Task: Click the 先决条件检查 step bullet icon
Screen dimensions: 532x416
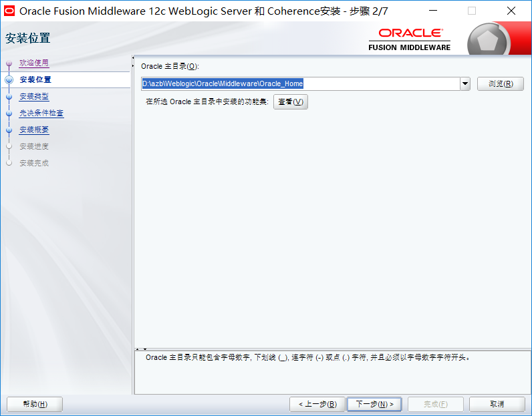Action: (9, 114)
